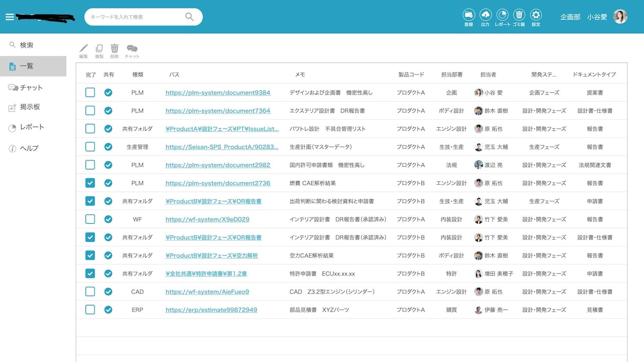Open the レポート chart icon in header
This screenshot has width=644, height=362.
point(502,15)
